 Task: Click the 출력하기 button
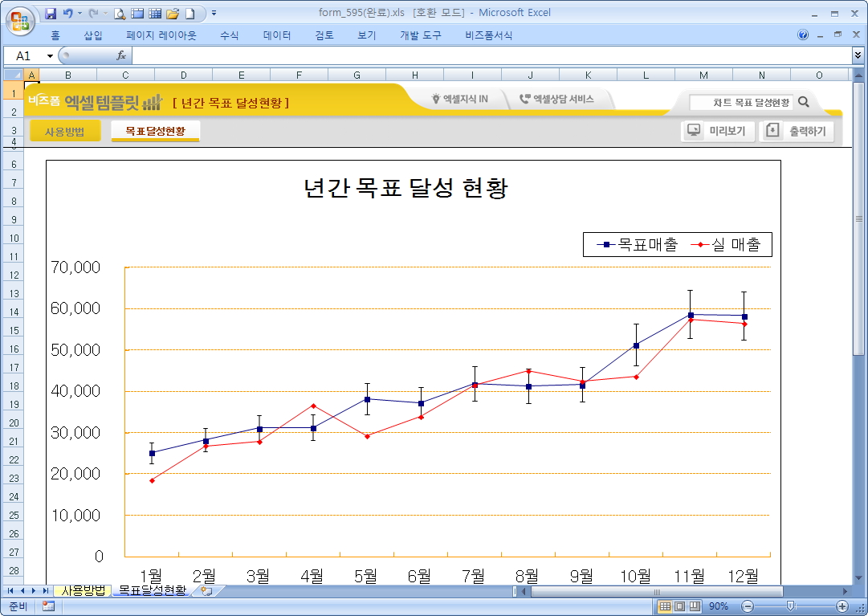pos(797,131)
